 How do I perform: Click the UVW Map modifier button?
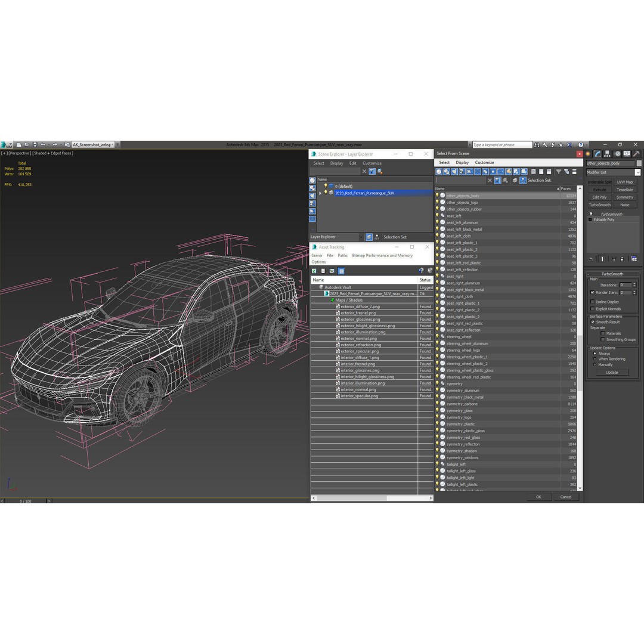625,182
